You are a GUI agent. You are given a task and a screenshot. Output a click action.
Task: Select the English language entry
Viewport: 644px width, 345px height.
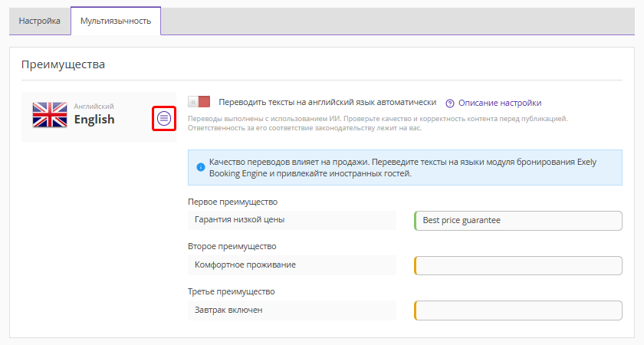[94, 120]
